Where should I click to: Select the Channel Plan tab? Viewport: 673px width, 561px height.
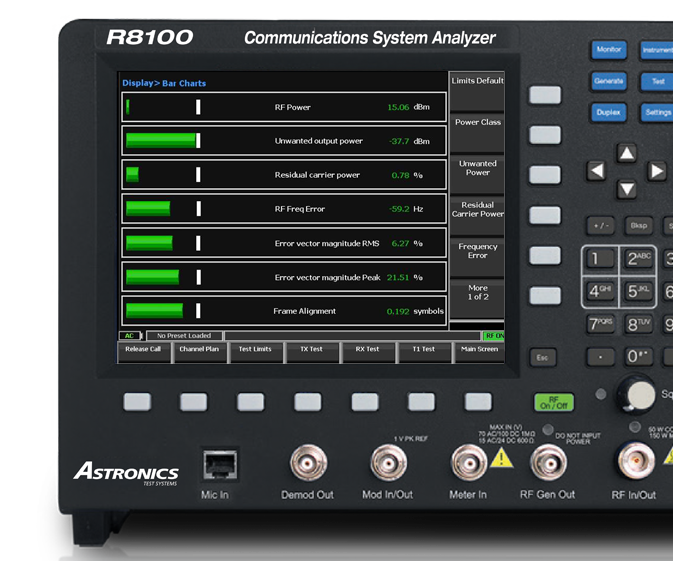[x=198, y=350]
